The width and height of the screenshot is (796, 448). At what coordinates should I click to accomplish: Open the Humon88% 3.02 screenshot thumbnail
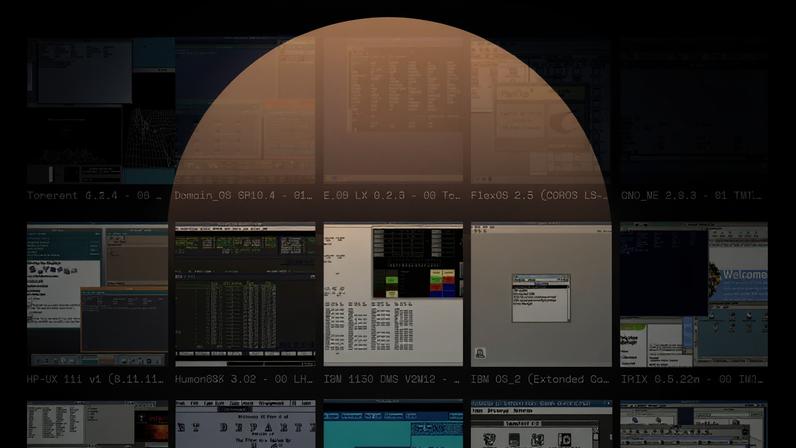[245, 295]
